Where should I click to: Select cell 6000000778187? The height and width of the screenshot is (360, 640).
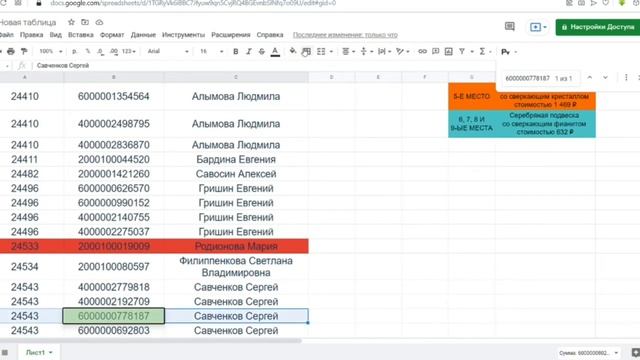(113, 316)
